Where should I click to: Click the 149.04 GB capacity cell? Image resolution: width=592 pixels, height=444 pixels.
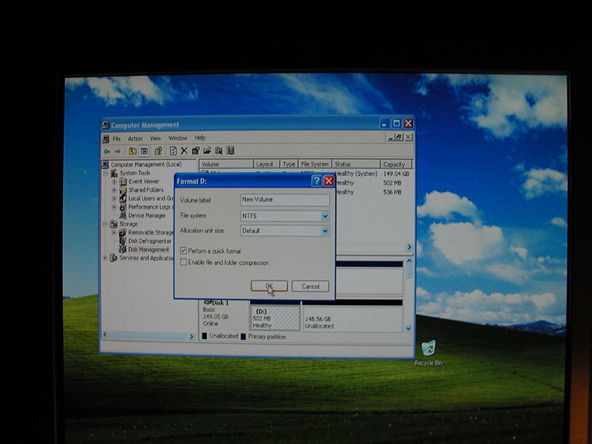click(396, 174)
